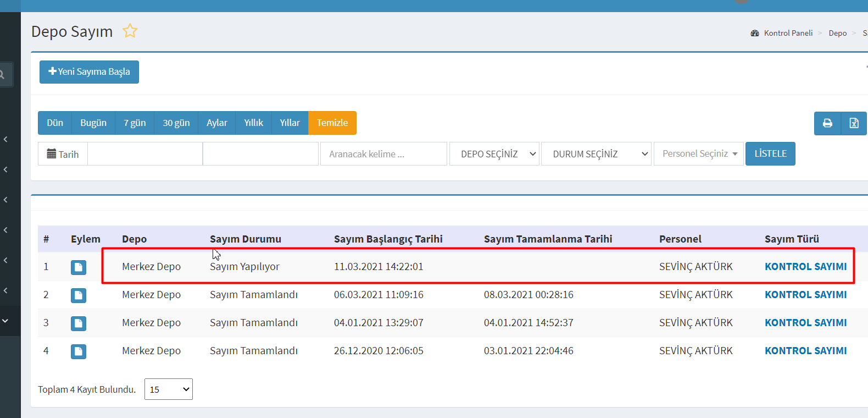Select the 30 gün date filter
Screen dimensions: 868x418
click(176, 123)
